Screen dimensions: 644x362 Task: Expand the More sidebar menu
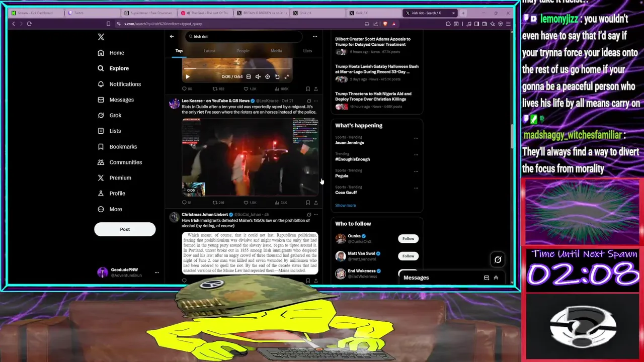(110, 209)
